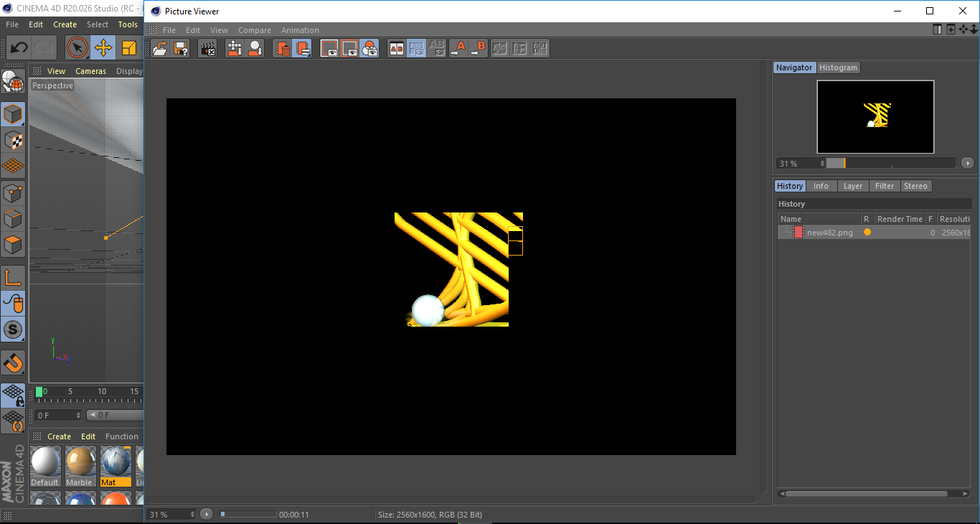980x524 pixels.
Task: Open the Picture Viewer View menu
Action: tap(219, 30)
